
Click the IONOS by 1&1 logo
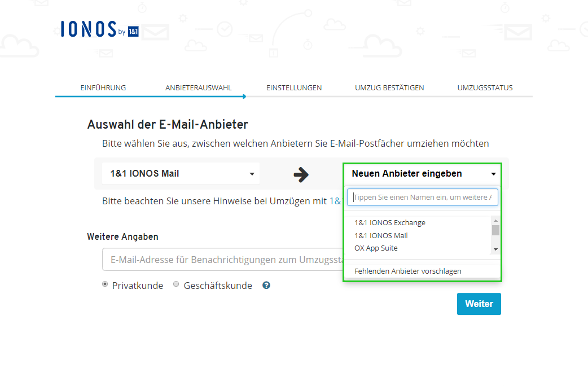tap(100, 29)
